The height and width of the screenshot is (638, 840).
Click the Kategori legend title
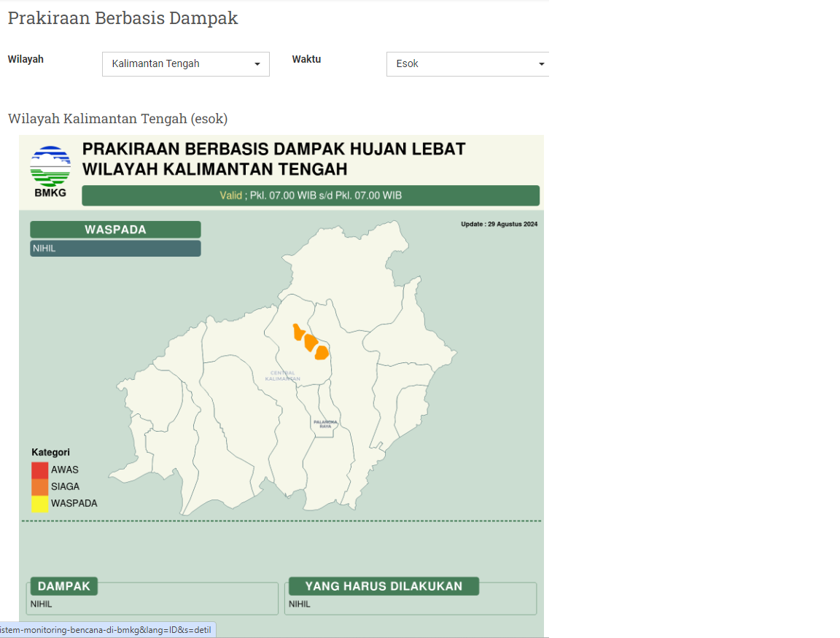point(50,452)
